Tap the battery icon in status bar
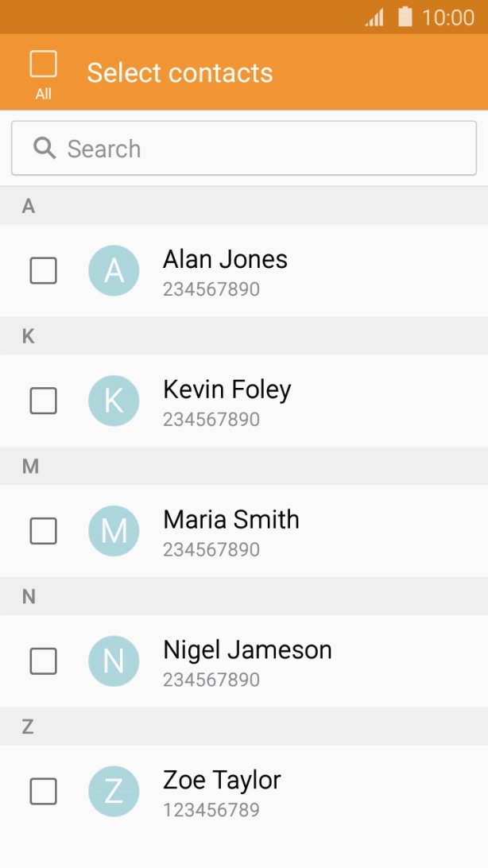The image size is (488, 868). pyautogui.click(x=405, y=17)
